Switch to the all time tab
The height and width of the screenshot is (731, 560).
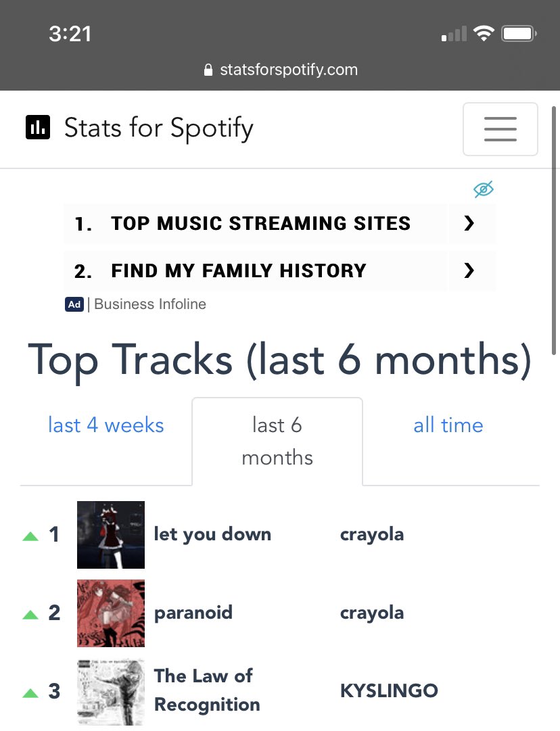coord(448,425)
